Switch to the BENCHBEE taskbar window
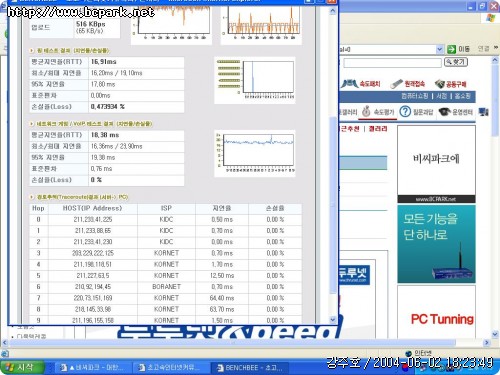Screen dimensions: 500x375 [250, 367]
